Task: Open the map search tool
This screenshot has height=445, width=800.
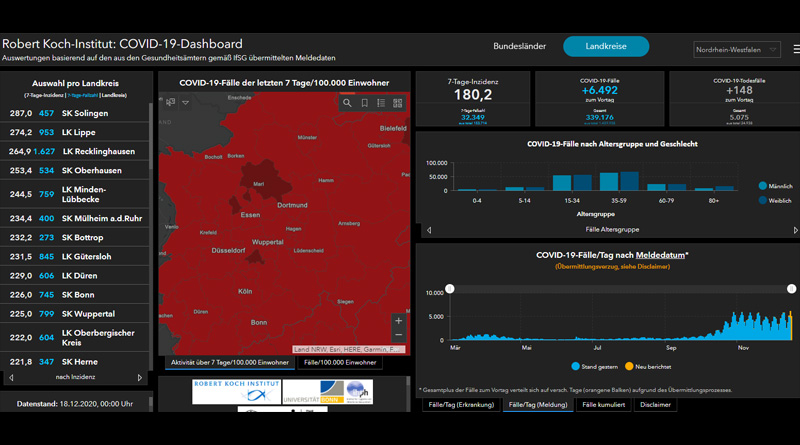Action: click(347, 103)
